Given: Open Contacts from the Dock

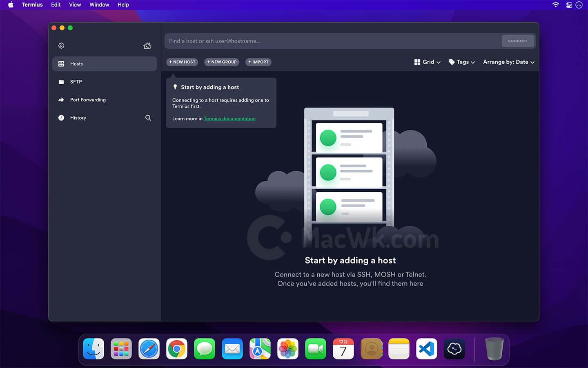Looking at the screenshot, I should [371, 349].
